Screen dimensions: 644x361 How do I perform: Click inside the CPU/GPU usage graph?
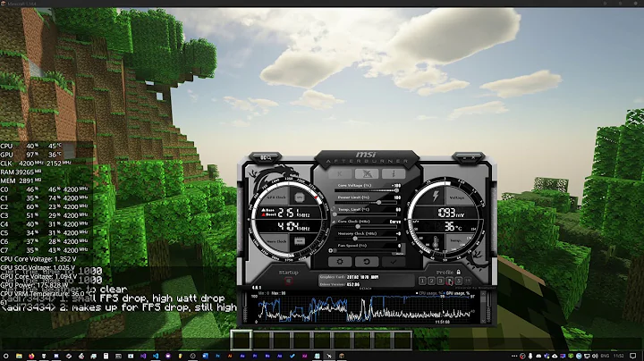[x=366, y=308]
